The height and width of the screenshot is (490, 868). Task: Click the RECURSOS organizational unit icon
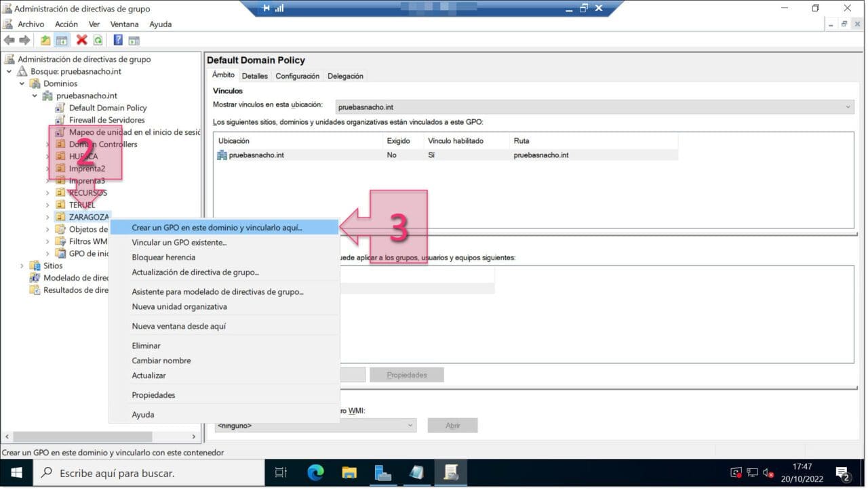point(60,192)
